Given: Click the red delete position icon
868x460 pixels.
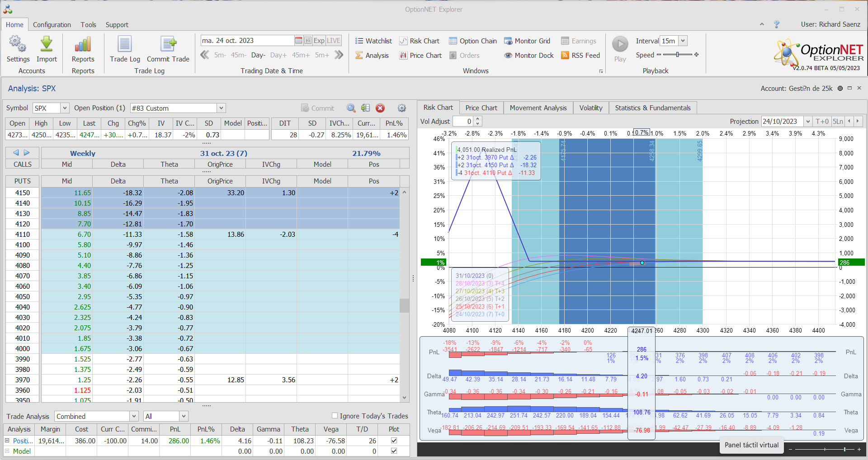Looking at the screenshot, I should [380, 108].
